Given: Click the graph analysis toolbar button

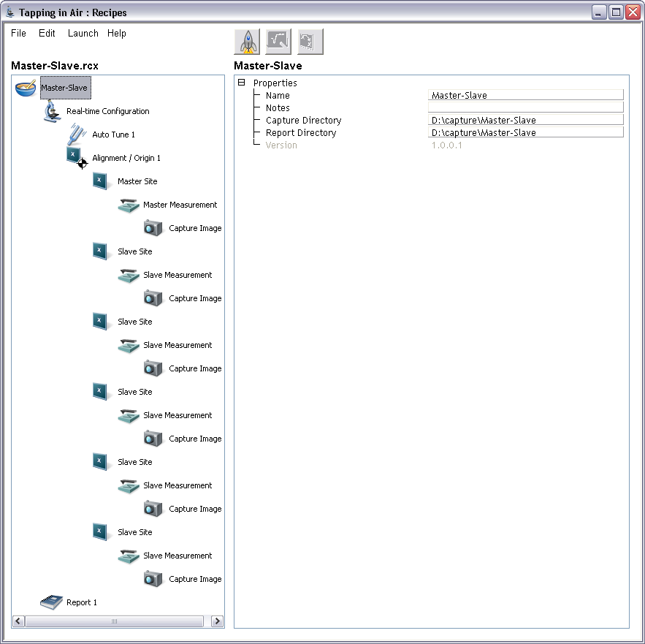Looking at the screenshot, I should point(278,42).
